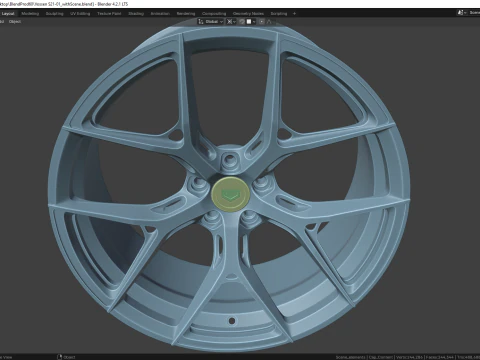Click the mouse Object hint in the status bar
The height and width of the screenshot is (360, 480).
(66, 357)
